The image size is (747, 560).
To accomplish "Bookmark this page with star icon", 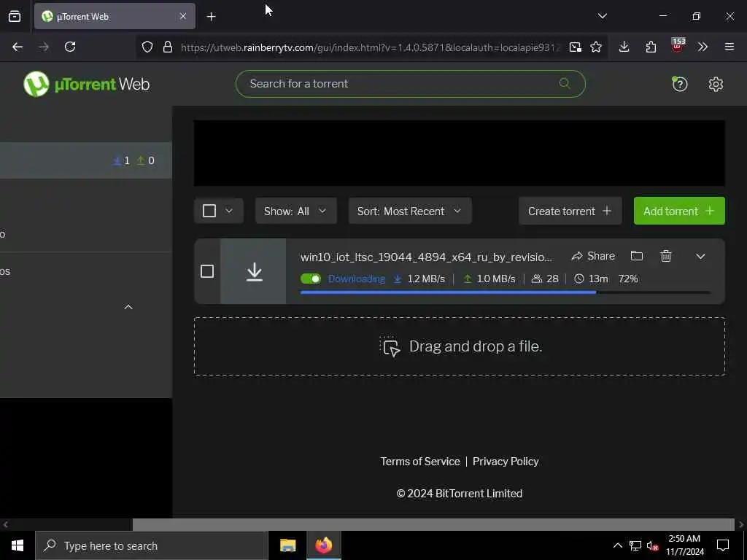I will click(596, 47).
